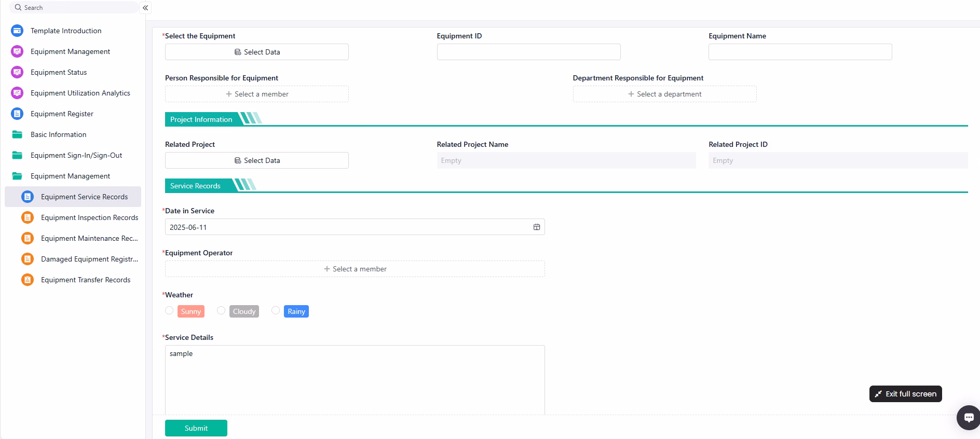Image resolution: width=980 pixels, height=439 pixels.
Task: Click the Template Introduction icon in sidebar
Action: click(x=17, y=31)
